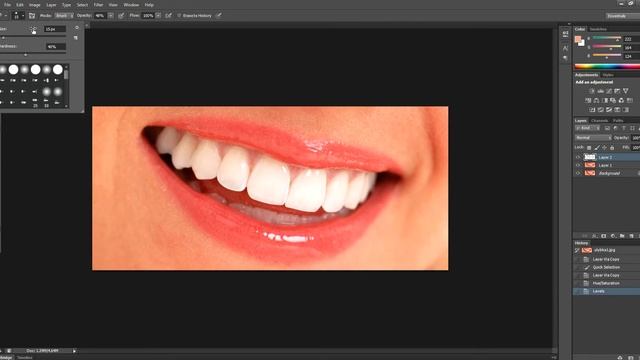Open the Flow slider arrow

tap(158, 16)
